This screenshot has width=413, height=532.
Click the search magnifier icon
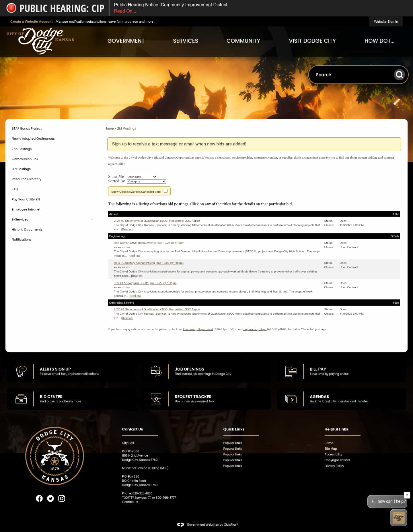(399, 75)
